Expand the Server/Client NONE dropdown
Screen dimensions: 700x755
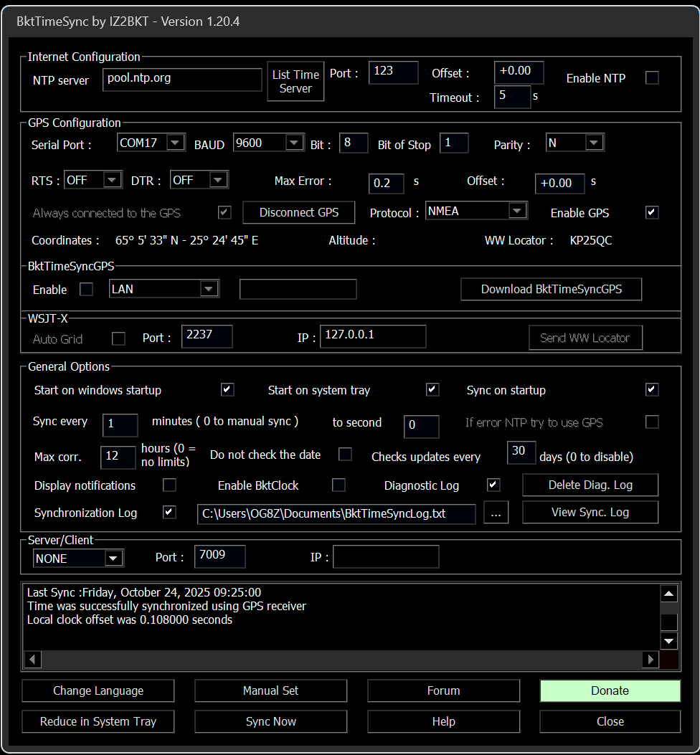(113, 558)
